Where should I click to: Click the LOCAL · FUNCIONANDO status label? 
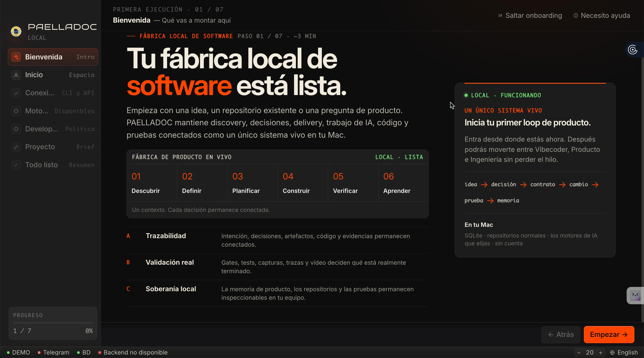(x=503, y=95)
